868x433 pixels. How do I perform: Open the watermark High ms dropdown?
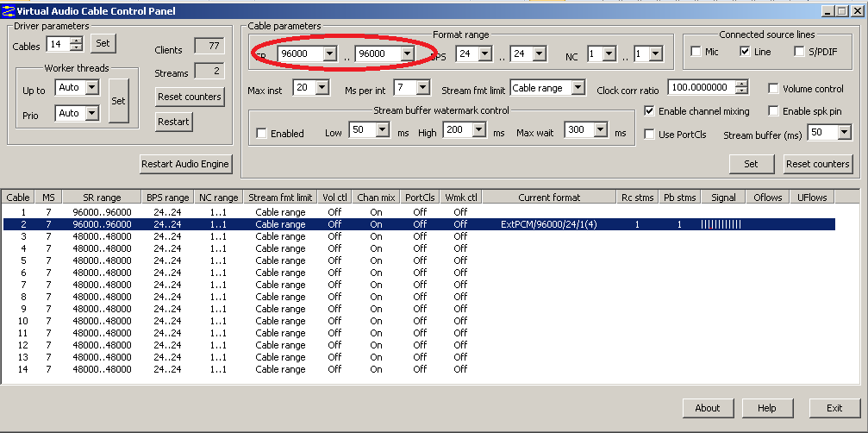[x=479, y=130]
